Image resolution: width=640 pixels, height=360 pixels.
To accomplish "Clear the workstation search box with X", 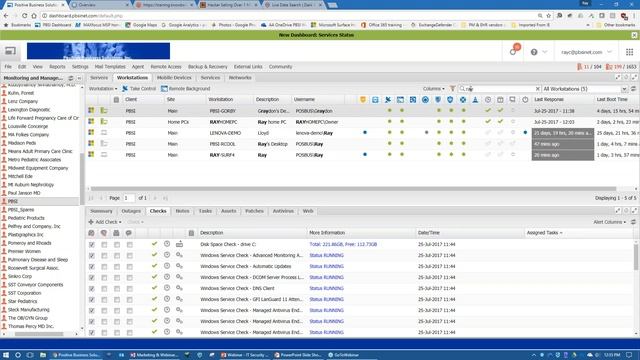I will [x=538, y=89].
